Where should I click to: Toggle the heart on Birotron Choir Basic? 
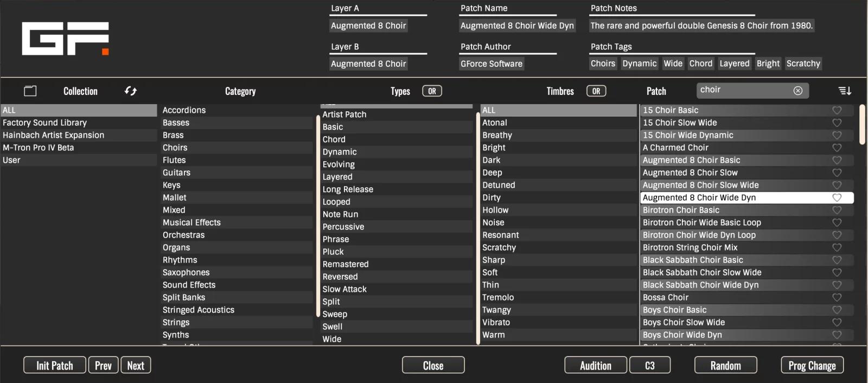click(x=837, y=210)
